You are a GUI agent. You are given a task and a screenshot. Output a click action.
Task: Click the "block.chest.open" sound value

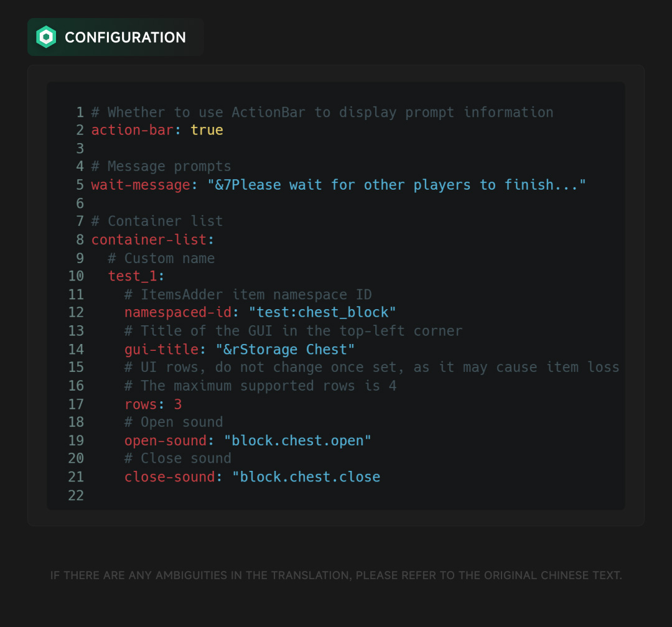[x=297, y=440]
